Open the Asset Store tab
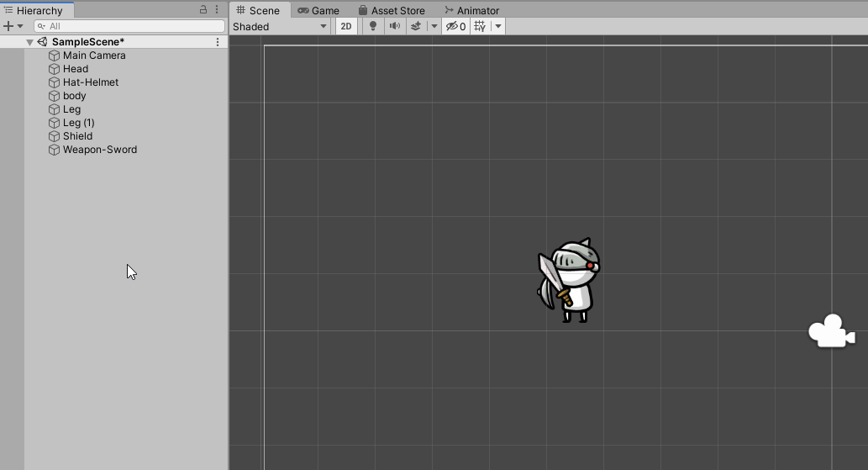 point(392,10)
